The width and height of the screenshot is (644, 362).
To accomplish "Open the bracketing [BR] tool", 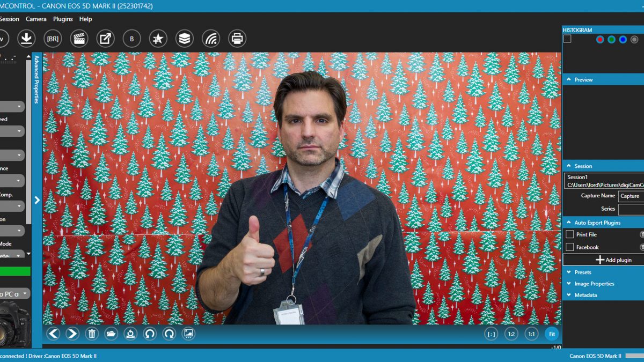I will pos(53,39).
